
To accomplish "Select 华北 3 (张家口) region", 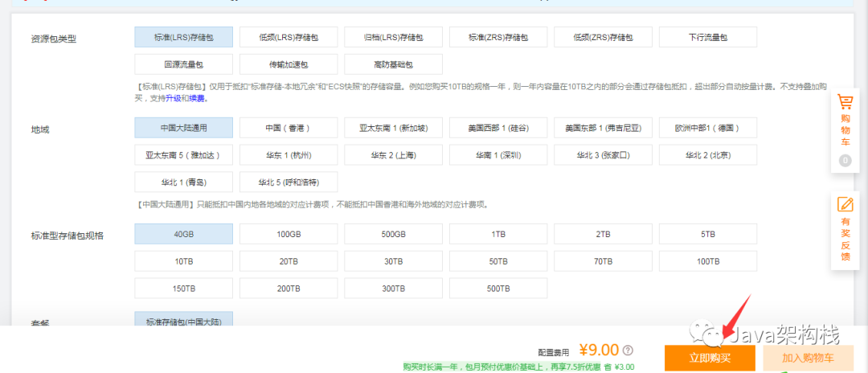I will 603,155.
